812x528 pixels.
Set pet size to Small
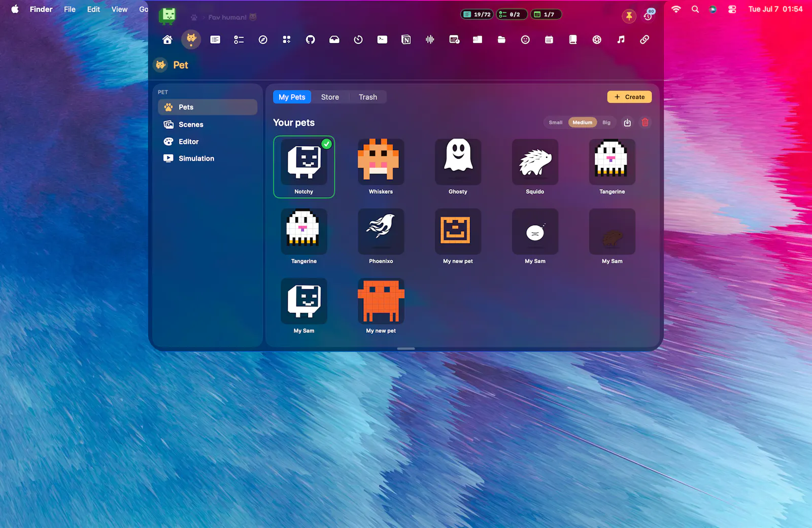click(x=555, y=123)
